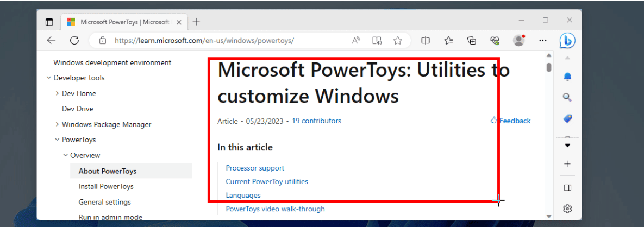Screen dimensions: 644x227
Task: Open Install PowerToys nav item
Action: 106,186
